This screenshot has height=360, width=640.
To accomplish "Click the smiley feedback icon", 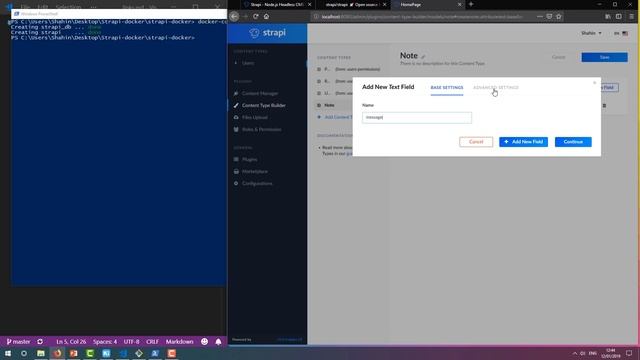I will [204, 342].
